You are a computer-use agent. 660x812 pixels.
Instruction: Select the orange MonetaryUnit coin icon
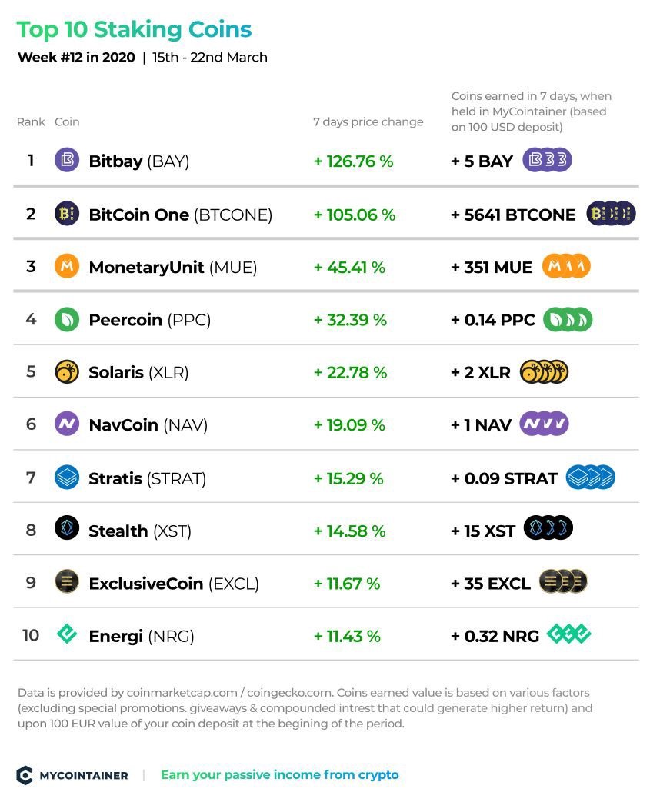pos(67,266)
